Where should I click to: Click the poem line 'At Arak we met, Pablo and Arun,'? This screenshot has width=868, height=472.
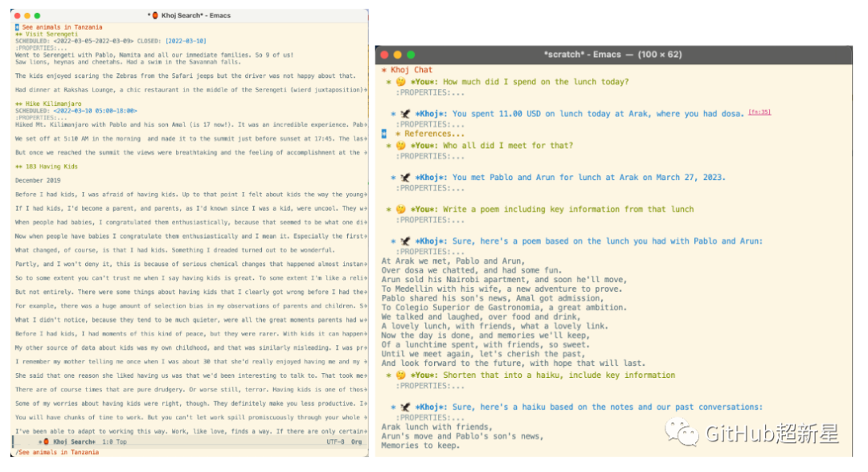pyautogui.click(x=452, y=261)
